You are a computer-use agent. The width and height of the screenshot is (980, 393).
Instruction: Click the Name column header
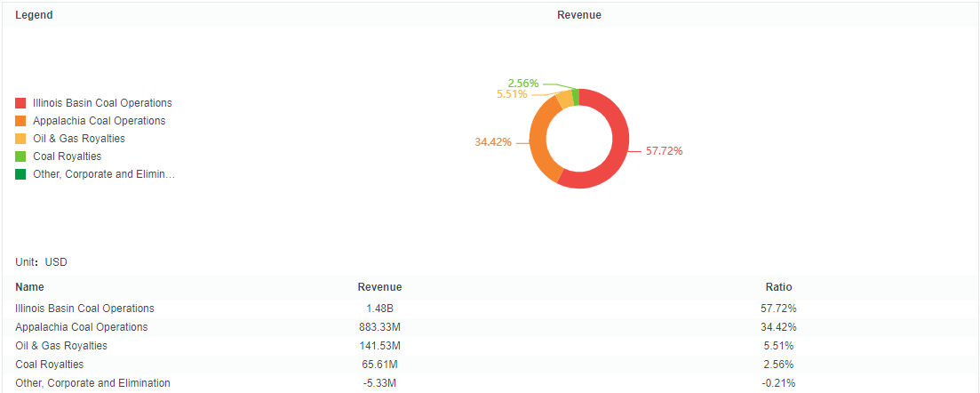[x=29, y=287]
